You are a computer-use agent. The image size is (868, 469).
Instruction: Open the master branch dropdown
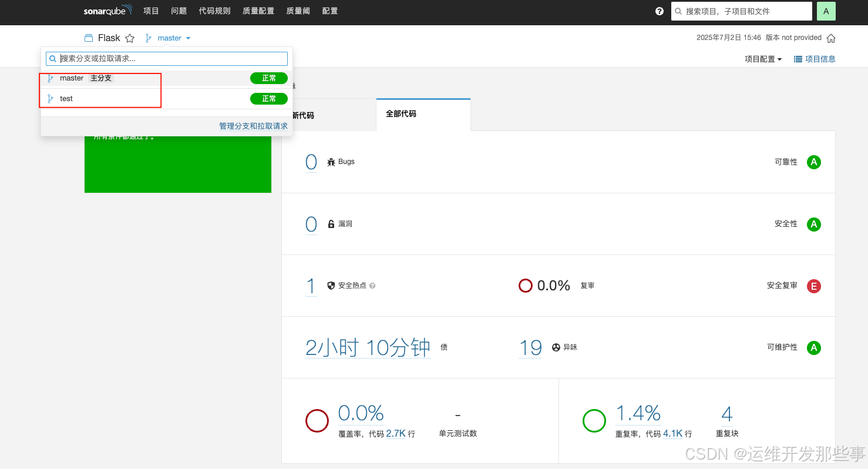pyautogui.click(x=174, y=38)
